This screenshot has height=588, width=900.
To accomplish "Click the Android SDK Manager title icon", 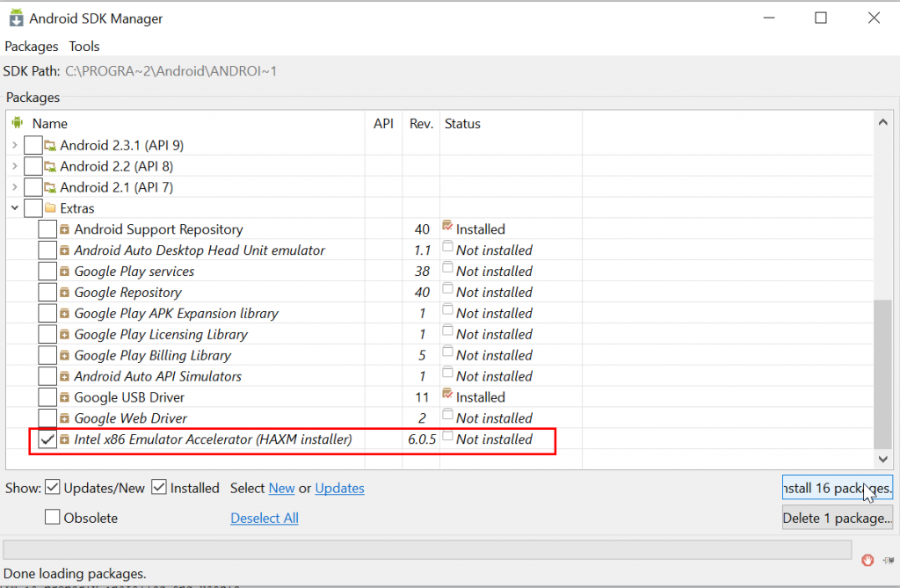I will point(16,18).
